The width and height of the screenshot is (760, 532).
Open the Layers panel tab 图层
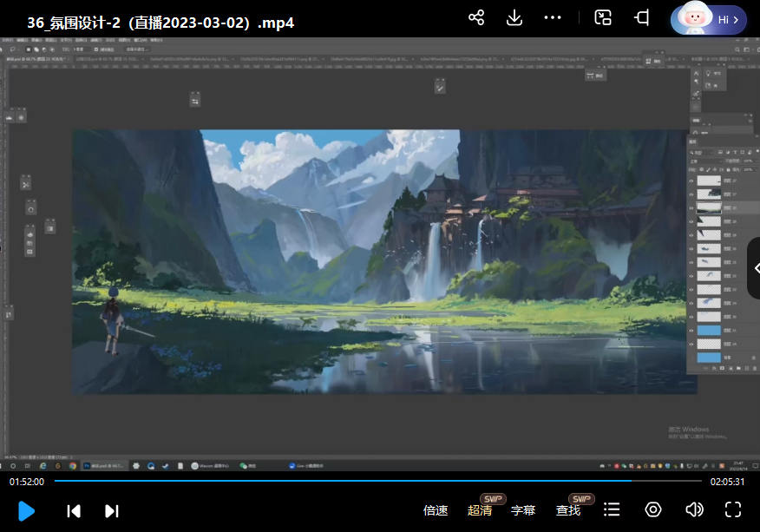(x=693, y=142)
